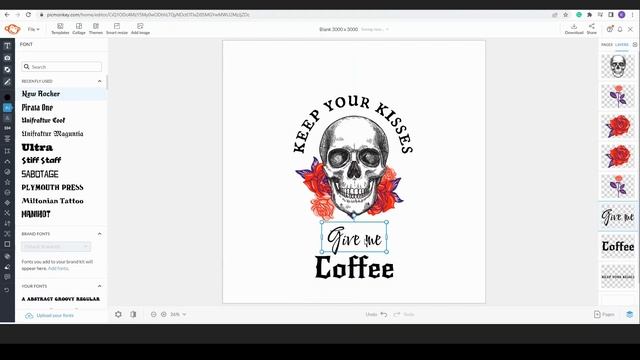Collapse the Brand Fonts section
640x360 pixels.
(100, 234)
